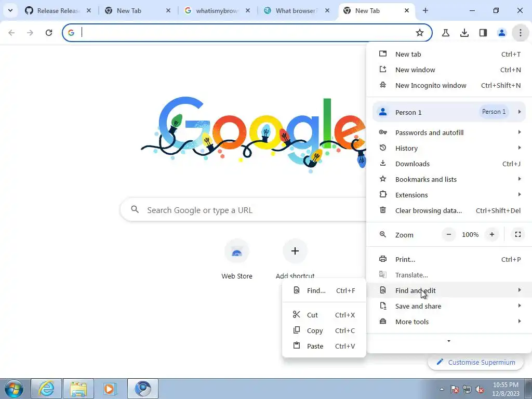Expand Bookmarks and lists submenu
The image size is (532, 399).
pyautogui.click(x=449, y=179)
